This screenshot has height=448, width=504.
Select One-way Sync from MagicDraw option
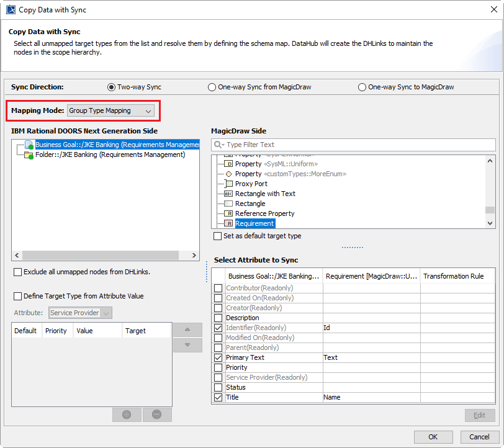(212, 87)
